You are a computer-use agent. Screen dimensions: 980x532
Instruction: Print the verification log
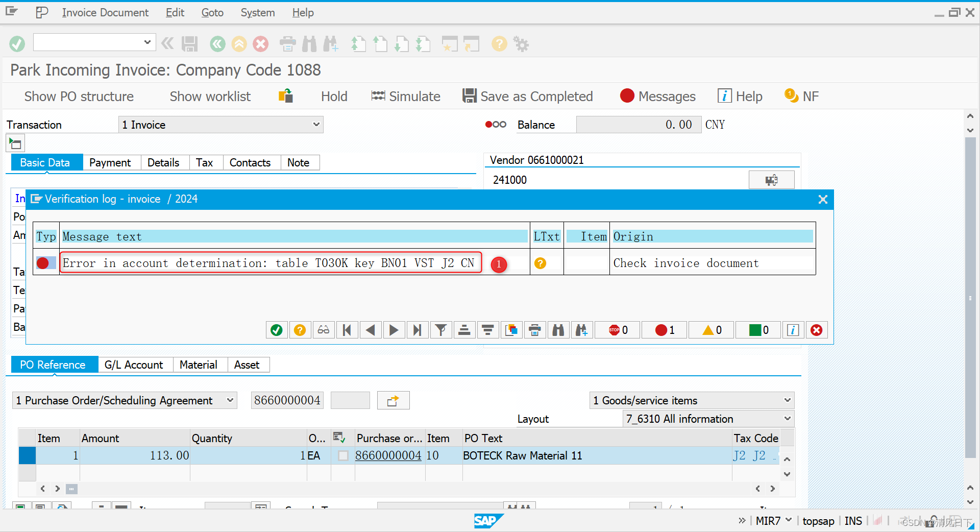coord(534,330)
